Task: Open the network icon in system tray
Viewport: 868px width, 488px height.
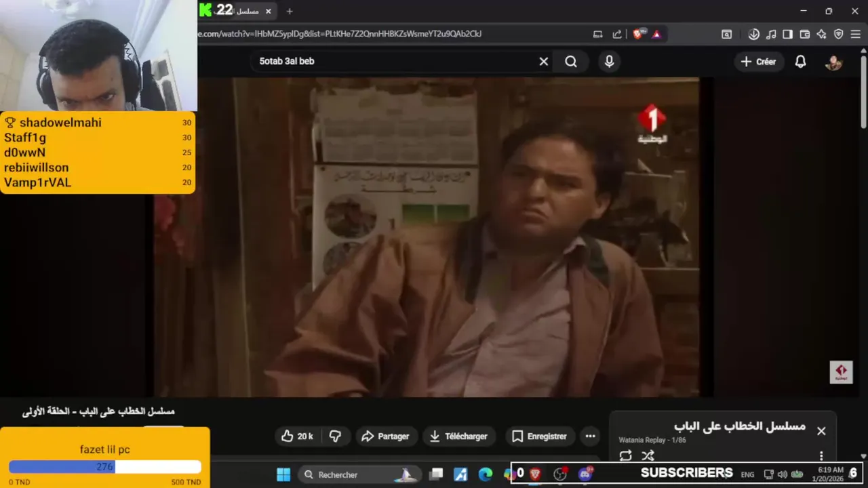Action: [768, 474]
